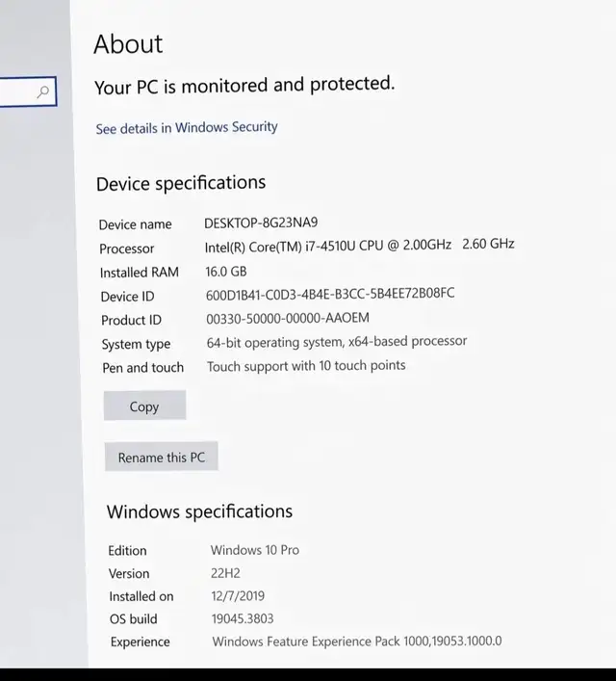Select 'Touch support with 10 touch points'
This screenshot has width=616, height=681.
click(306, 366)
